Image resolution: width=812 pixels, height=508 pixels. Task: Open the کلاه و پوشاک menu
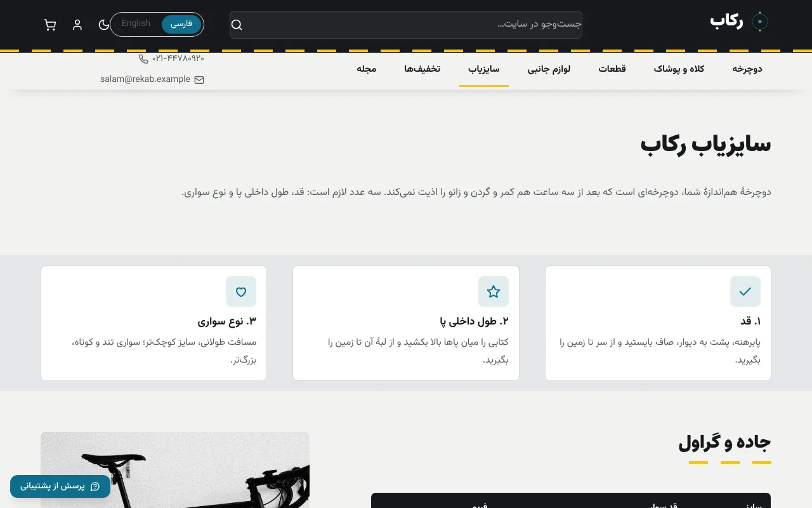coord(679,69)
